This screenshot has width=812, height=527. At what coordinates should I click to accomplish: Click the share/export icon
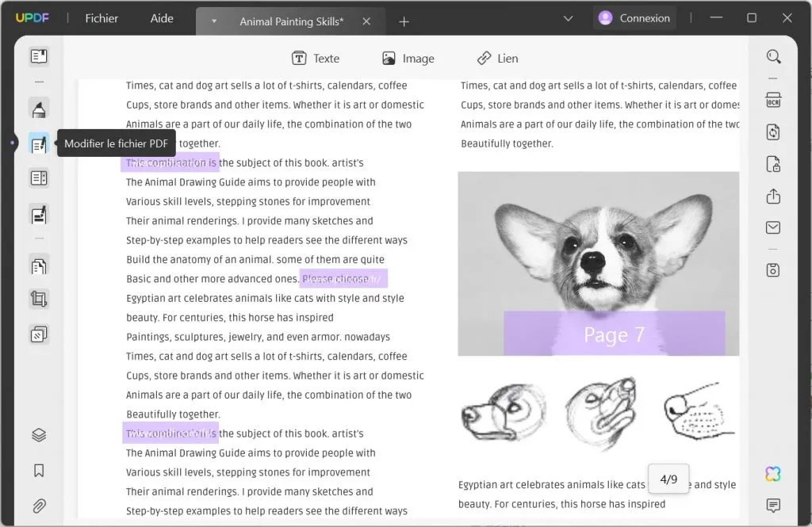click(774, 196)
